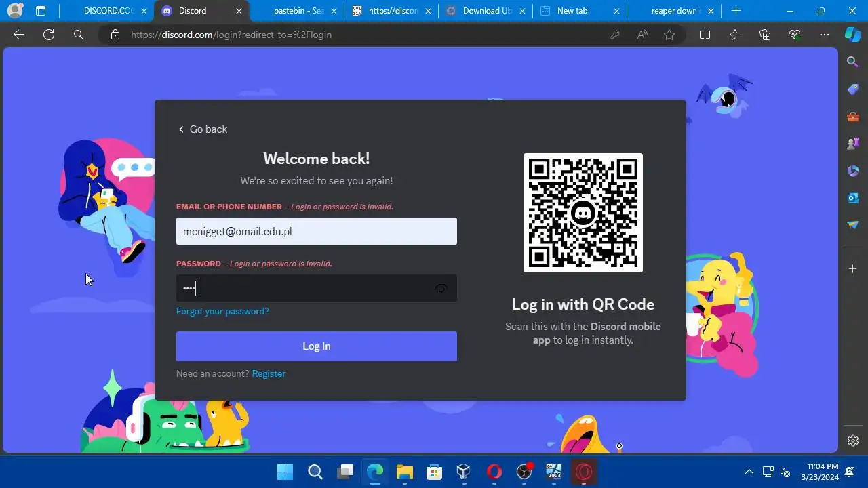Open the notifications bell icon

click(x=850, y=472)
